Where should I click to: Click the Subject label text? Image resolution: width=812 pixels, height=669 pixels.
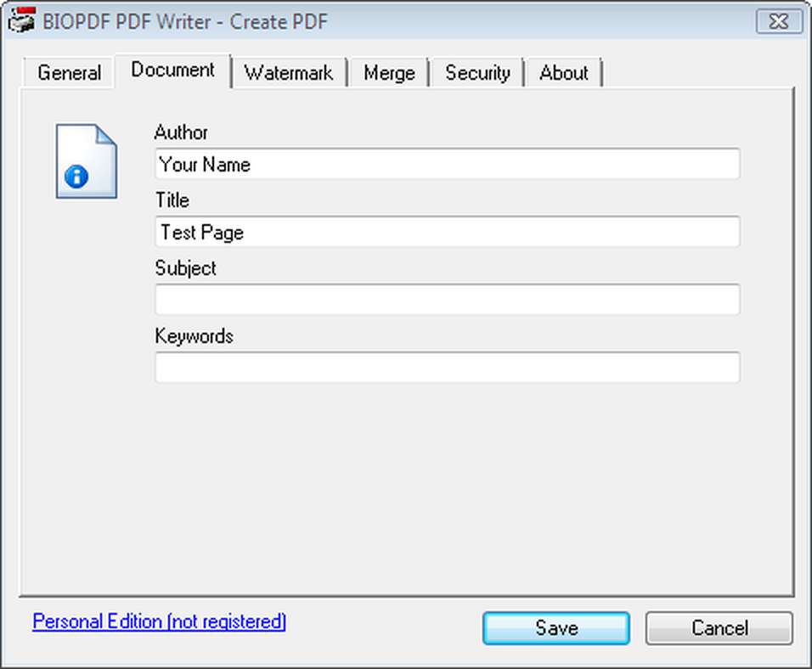pyautogui.click(x=185, y=269)
